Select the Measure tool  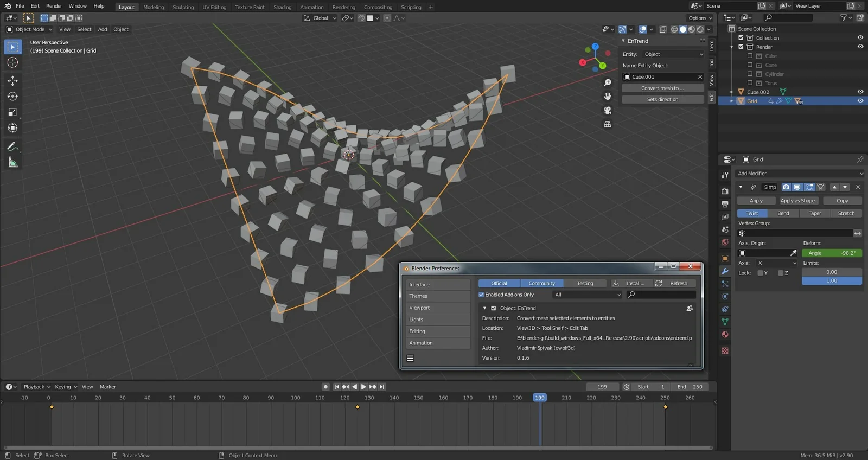coord(12,162)
